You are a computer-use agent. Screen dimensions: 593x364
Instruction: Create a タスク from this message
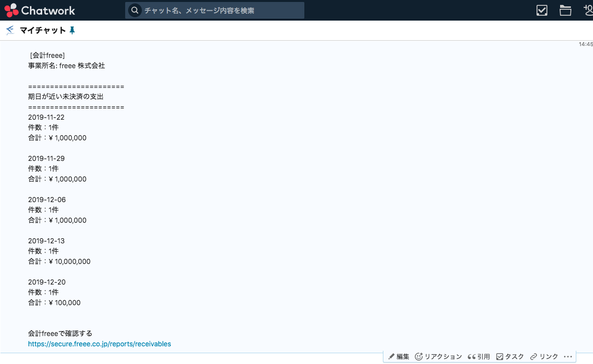[x=510, y=357]
